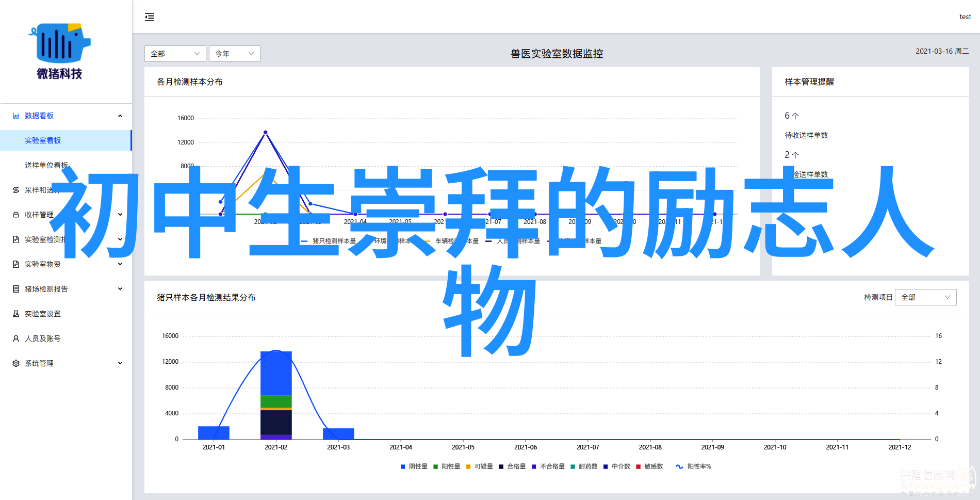Image resolution: width=980 pixels, height=500 pixels.
Task: Click the test user account name
Action: (x=965, y=17)
